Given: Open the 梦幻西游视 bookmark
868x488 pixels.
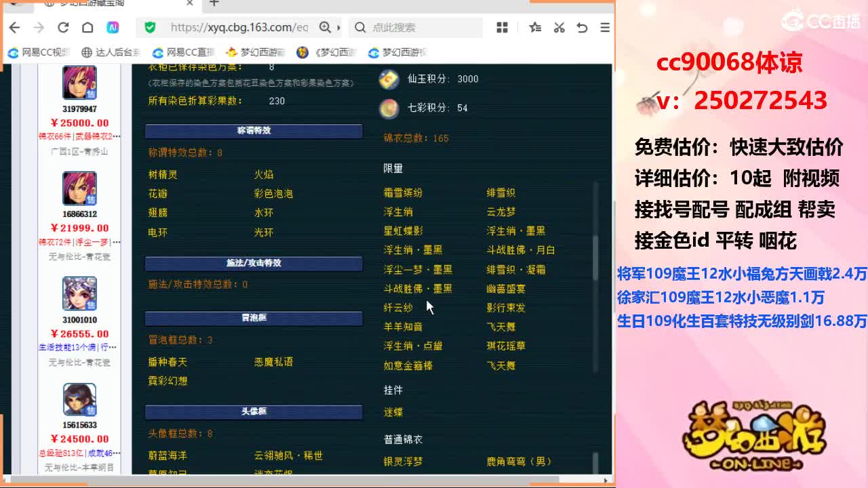Looking at the screenshot, I should coord(397,52).
